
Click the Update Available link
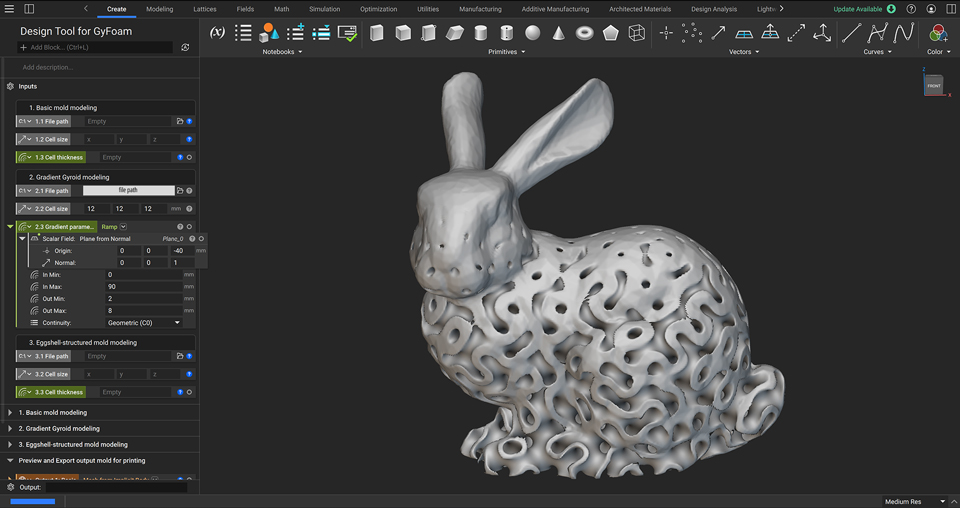pyautogui.click(x=858, y=9)
